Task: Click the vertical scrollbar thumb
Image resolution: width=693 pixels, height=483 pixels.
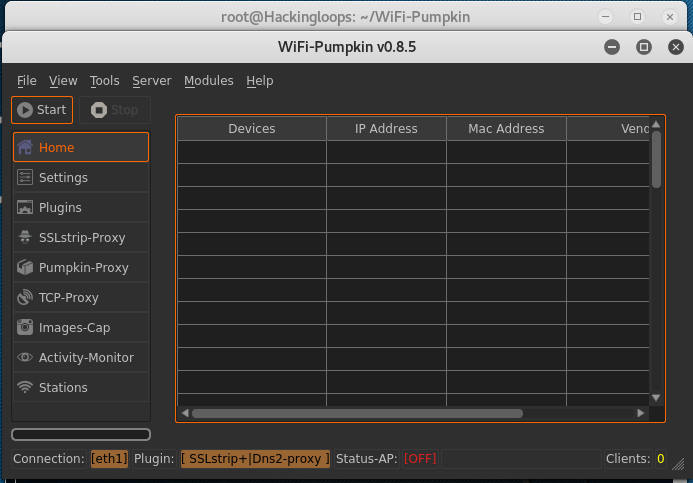Action: pos(656,160)
